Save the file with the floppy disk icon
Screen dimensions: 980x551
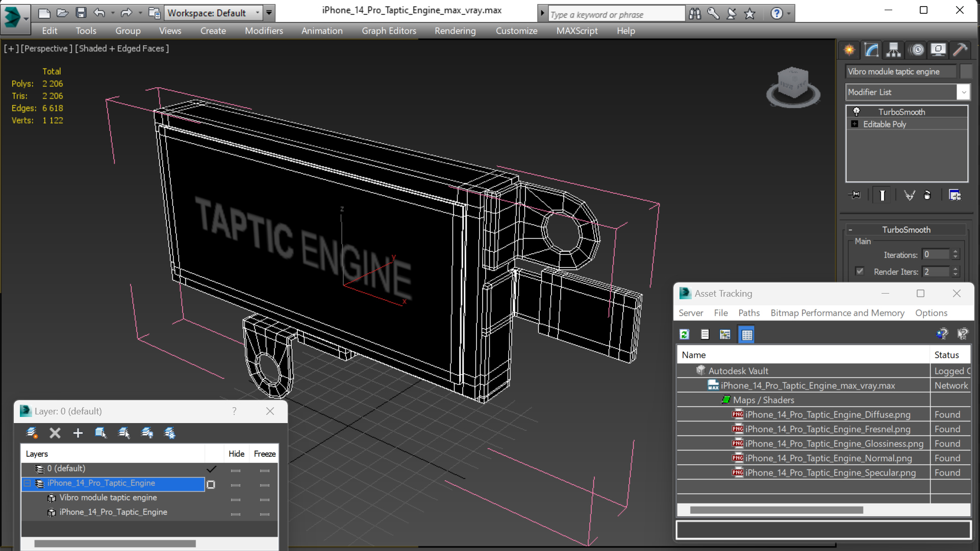(81, 13)
